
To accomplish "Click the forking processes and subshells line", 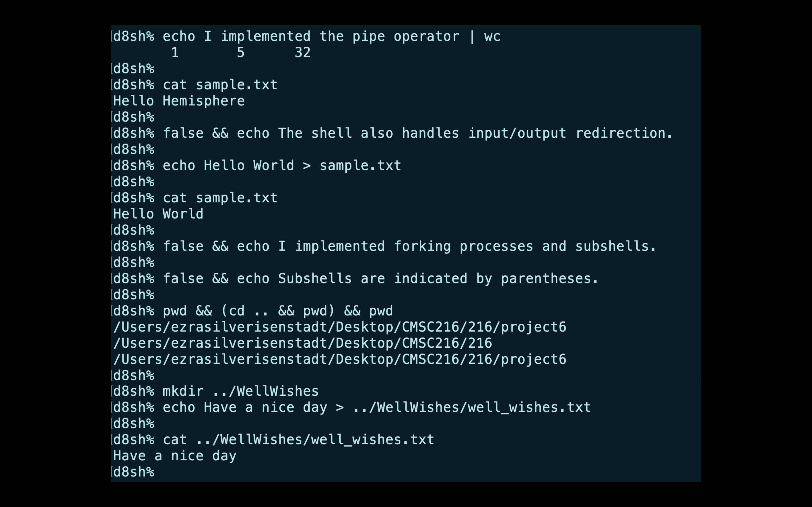I will (x=384, y=246).
